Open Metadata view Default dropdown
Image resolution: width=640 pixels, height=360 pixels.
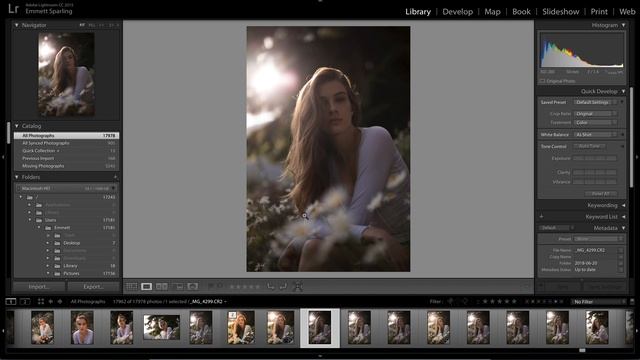tap(555, 228)
